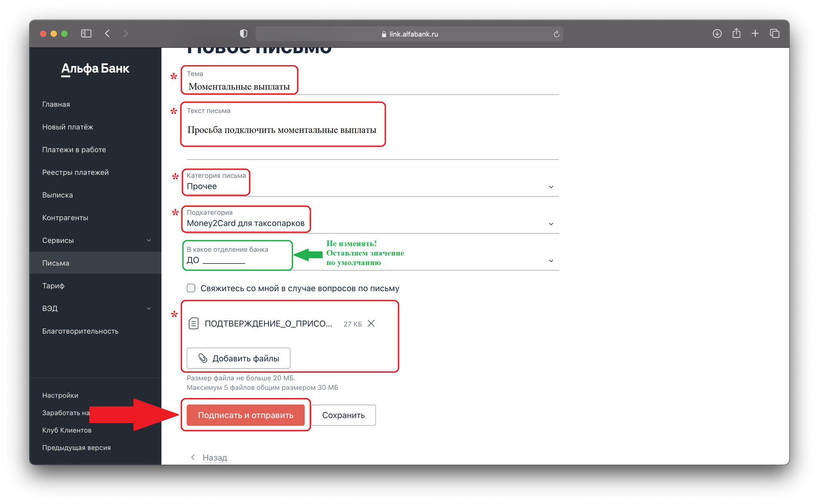Click the back chevron next to Назад
This screenshot has height=504, width=819.
(193, 457)
